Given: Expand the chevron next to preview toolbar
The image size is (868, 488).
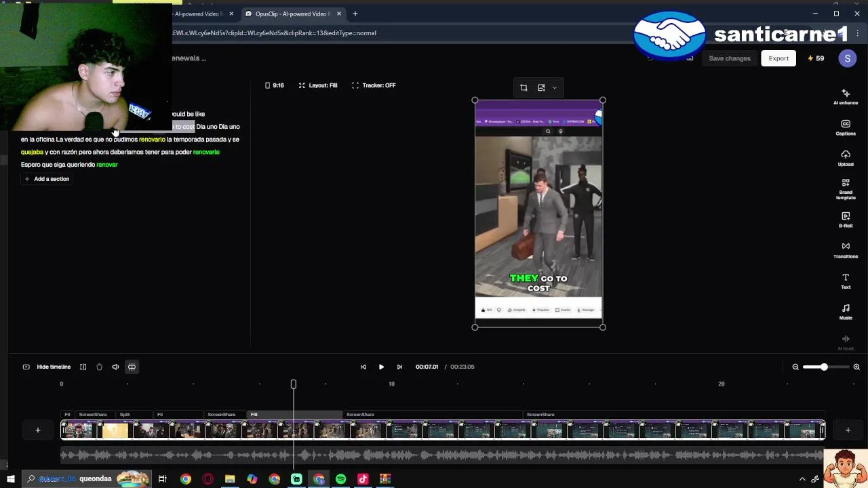Looking at the screenshot, I should pos(554,87).
